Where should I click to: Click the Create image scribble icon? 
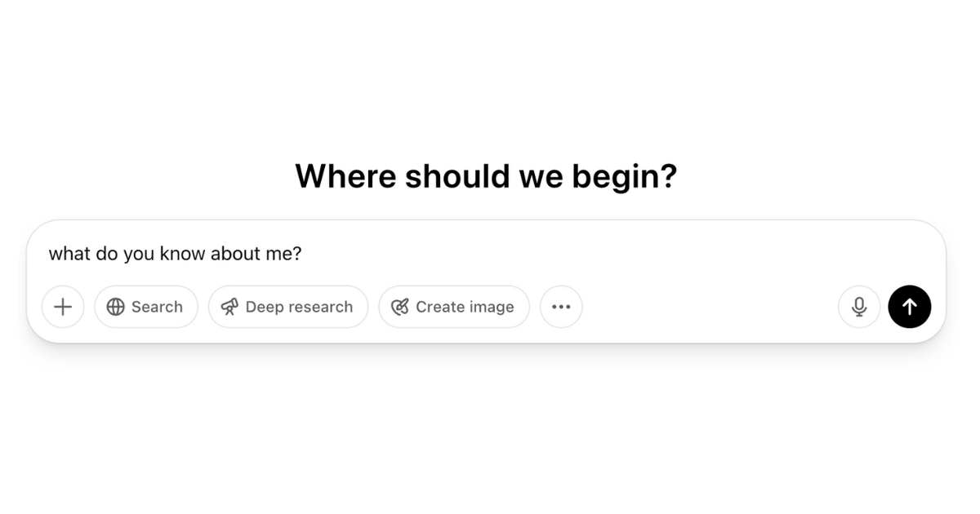399,307
